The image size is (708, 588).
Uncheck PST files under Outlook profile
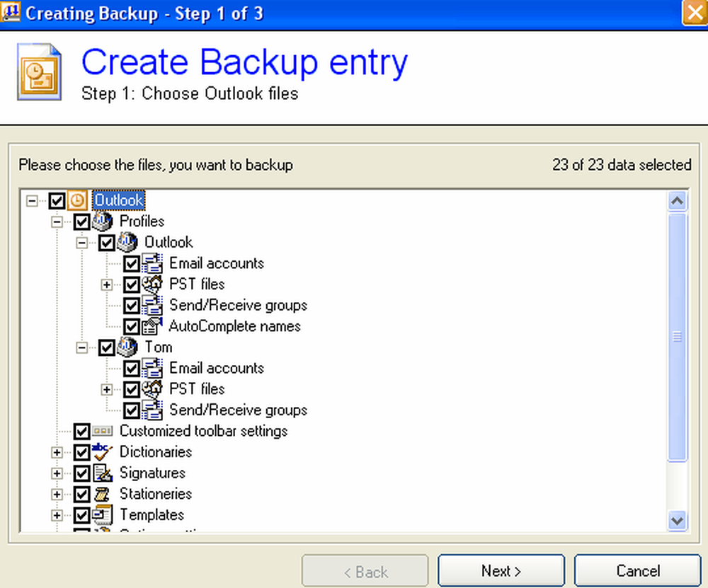tap(132, 284)
